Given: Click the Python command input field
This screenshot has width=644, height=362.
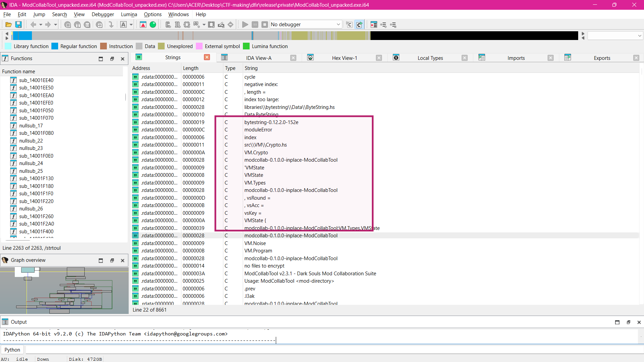Looking at the screenshot, I should tap(334, 350).
